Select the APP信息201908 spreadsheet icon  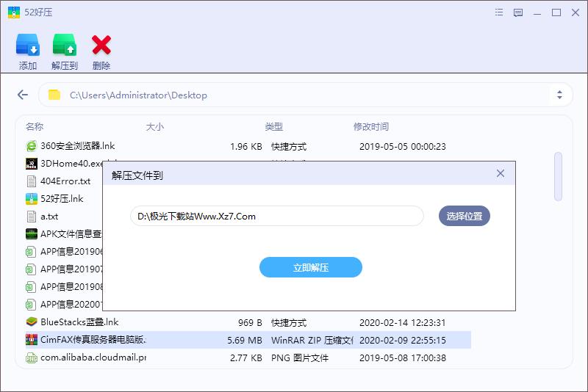tap(31, 287)
